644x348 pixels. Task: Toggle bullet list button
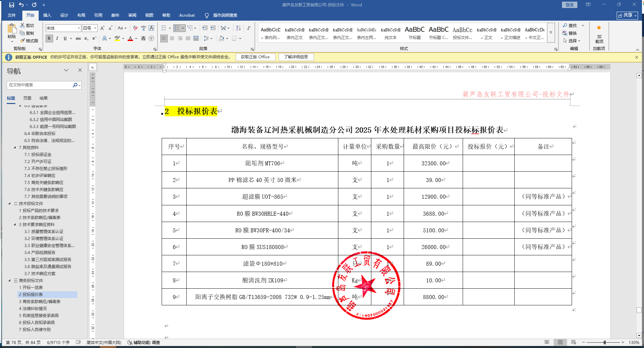(164, 28)
